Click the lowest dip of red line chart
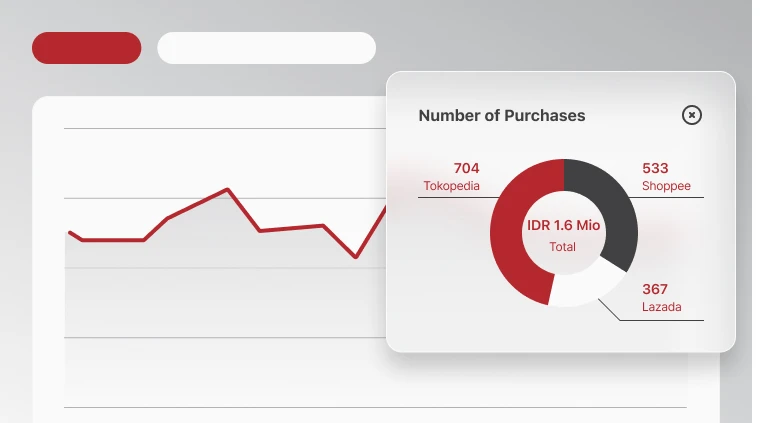 [355, 257]
